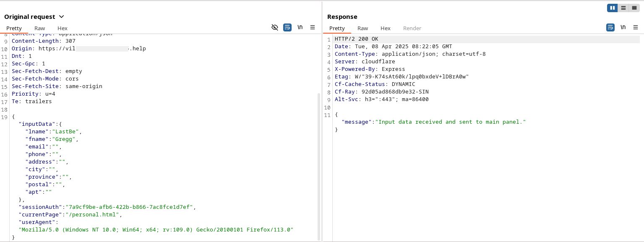Click the Pretty tab in the Response panel
This screenshot has width=644, height=242.
pos(337,28)
